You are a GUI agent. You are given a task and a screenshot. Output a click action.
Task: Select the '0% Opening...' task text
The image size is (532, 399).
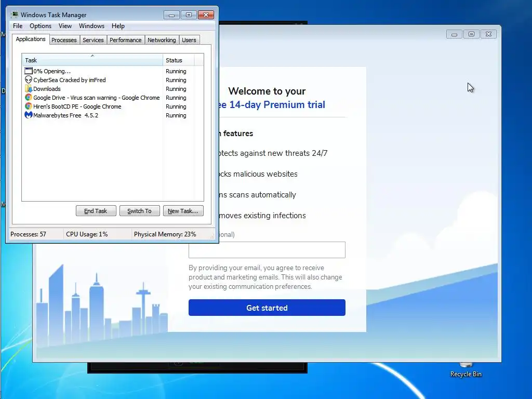[52, 71]
